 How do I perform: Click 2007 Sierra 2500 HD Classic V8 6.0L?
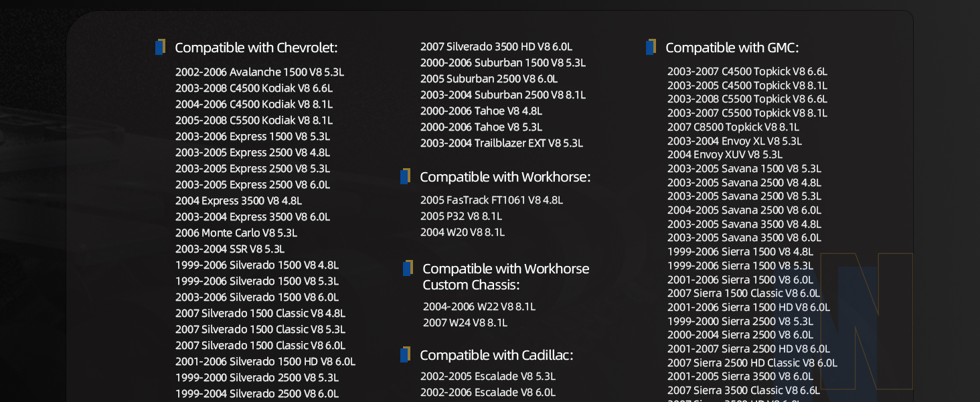pyautogui.click(x=752, y=362)
